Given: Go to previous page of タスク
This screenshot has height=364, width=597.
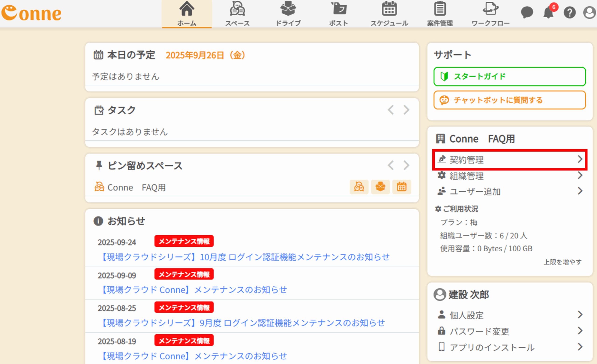Looking at the screenshot, I should point(391,110).
